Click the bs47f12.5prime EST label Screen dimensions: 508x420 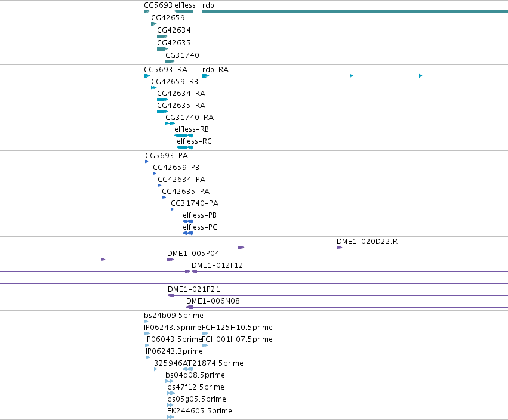(196, 387)
